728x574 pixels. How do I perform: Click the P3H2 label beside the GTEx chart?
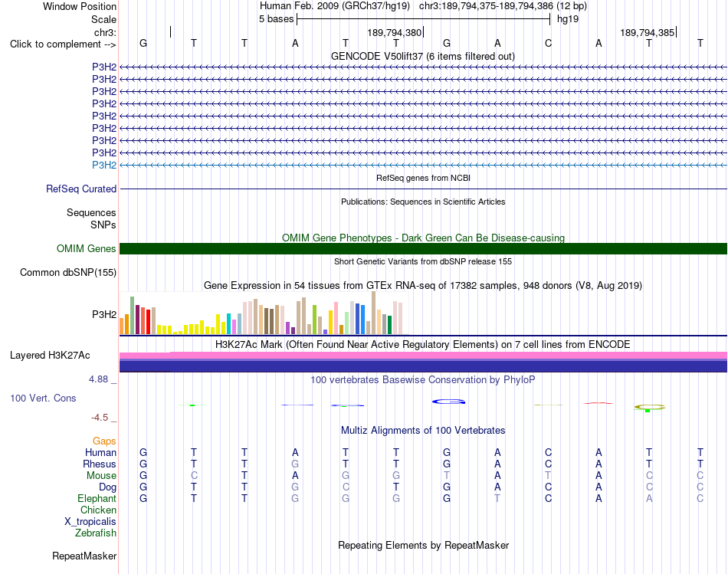104,314
